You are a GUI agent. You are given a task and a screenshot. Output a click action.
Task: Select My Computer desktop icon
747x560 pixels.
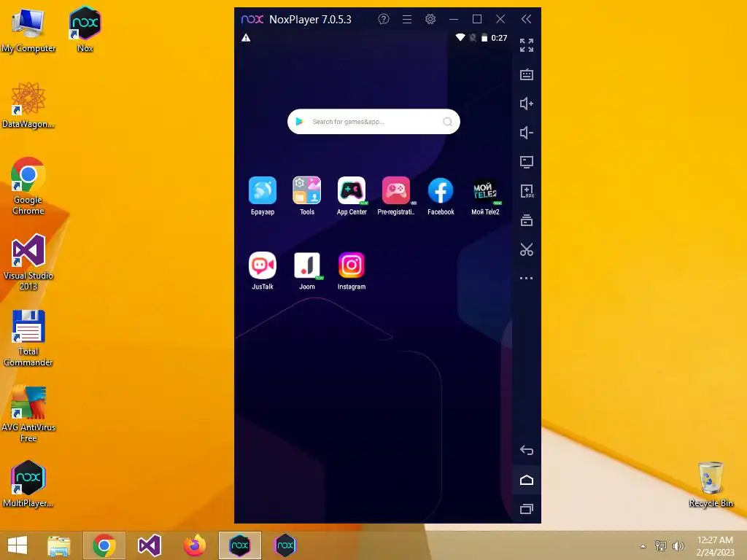click(x=28, y=30)
